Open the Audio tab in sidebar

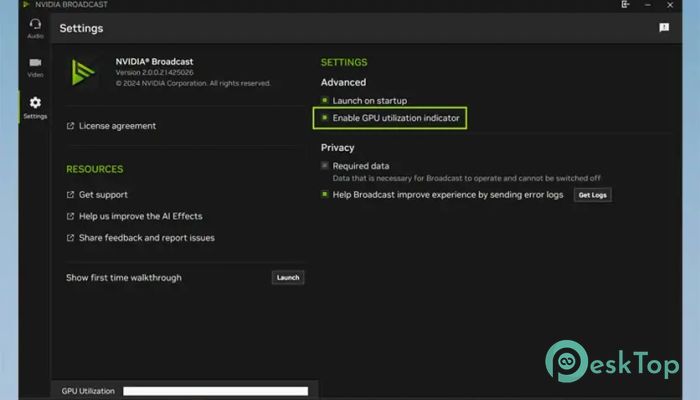(x=35, y=28)
